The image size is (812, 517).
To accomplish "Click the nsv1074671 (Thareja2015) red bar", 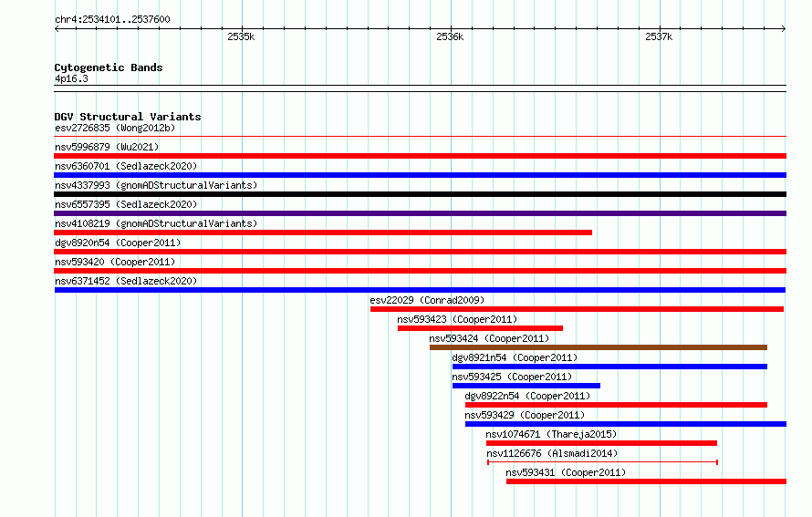I will 602,443.
